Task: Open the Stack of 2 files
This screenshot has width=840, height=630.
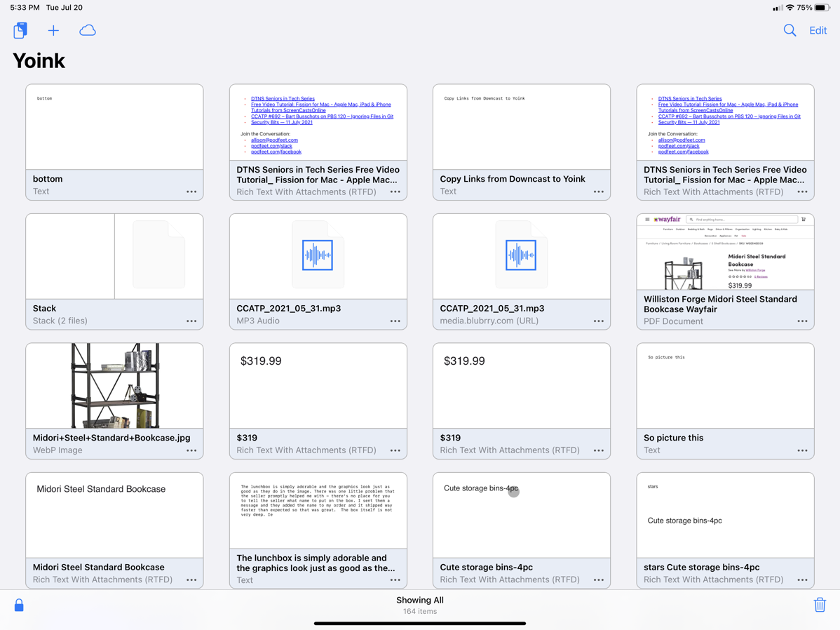Action: coord(114,257)
